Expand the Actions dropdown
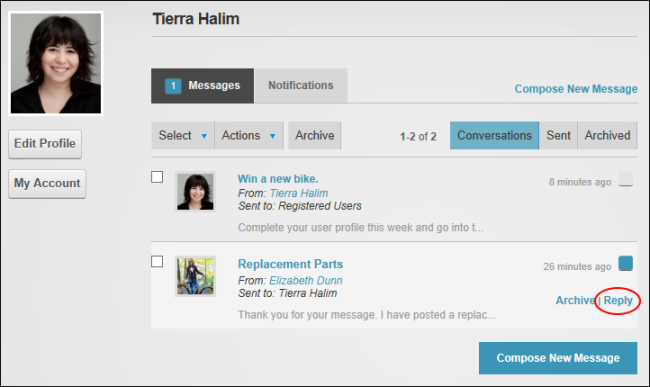650x387 pixels. [249, 135]
